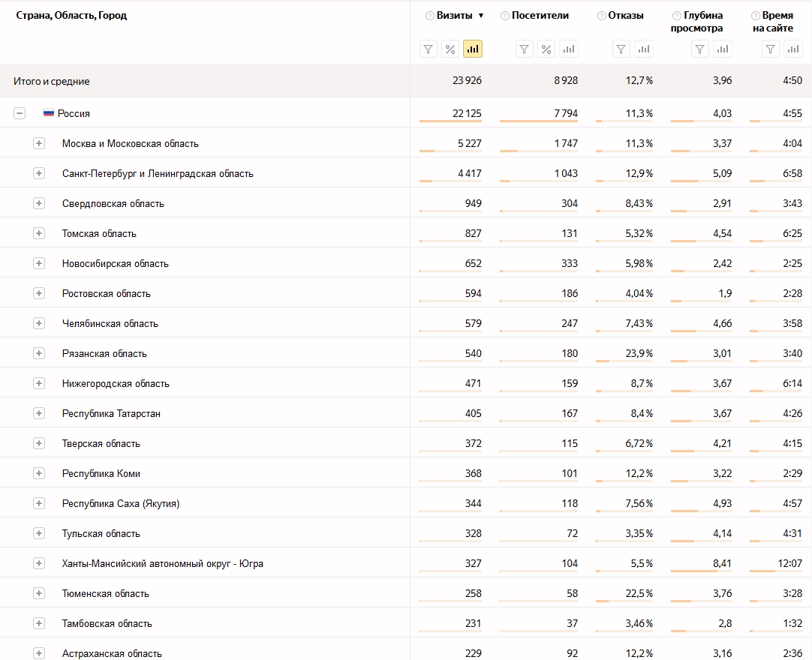Filter the Отказы column

point(621,49)
